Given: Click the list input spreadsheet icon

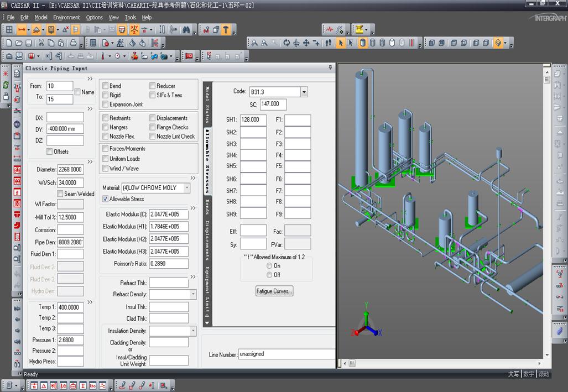Looking at the screenshot, I should click(x=93, y=43).
